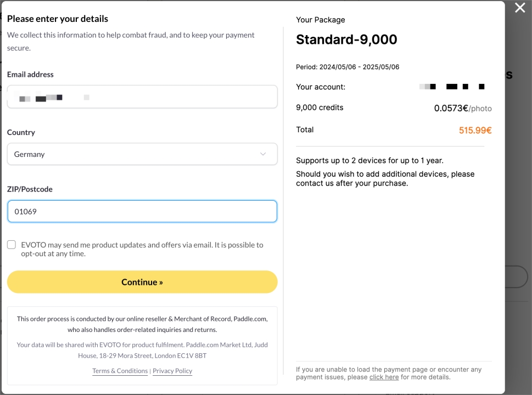Click the redacted value beside "Your account:"
The height and width of the screenshot is (395, 532).
click(x=452, y=87)
